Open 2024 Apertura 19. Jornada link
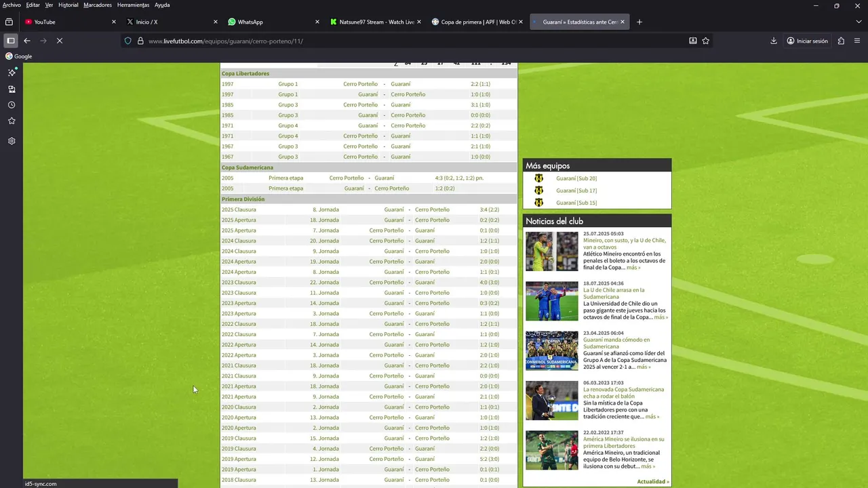The image size is (868, 488). click(x=324, y=262)
